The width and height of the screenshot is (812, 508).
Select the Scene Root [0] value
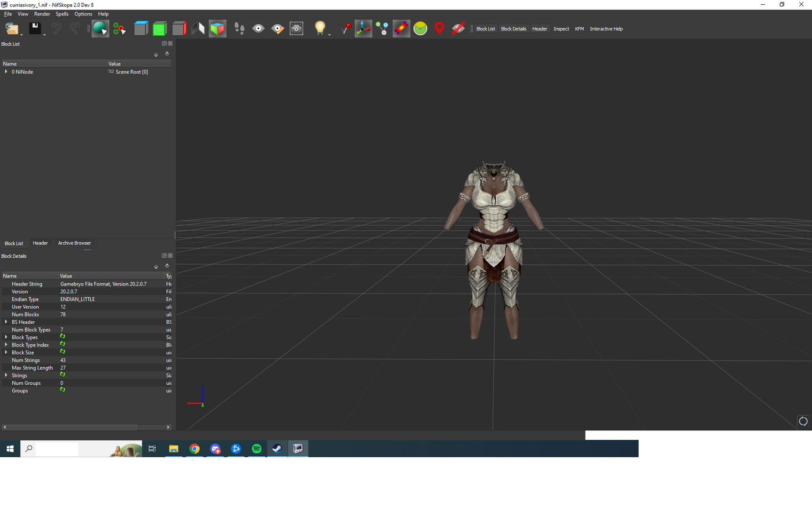(132, 72)
